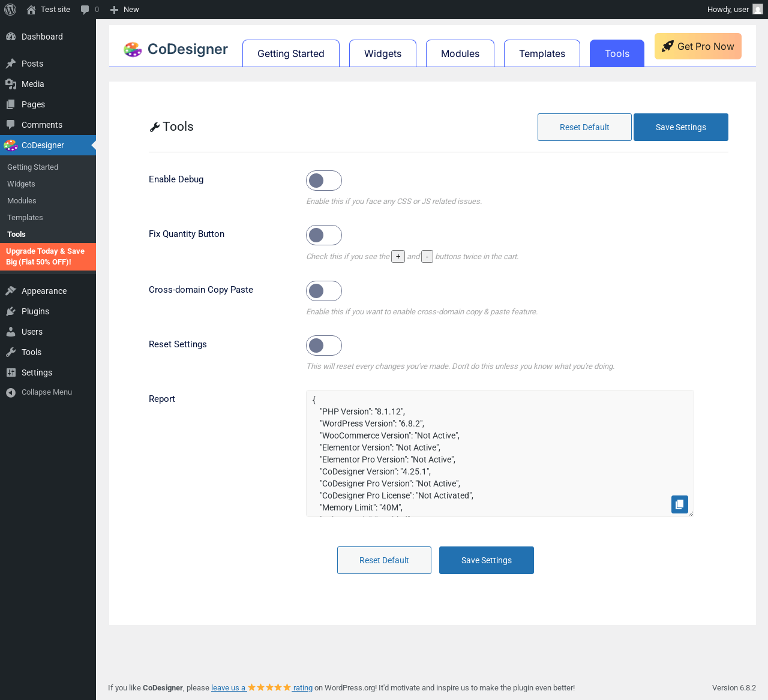Copy report using the clipboard icon
Viewport: 768px width, 700px height.
click(x=680, y=504)
